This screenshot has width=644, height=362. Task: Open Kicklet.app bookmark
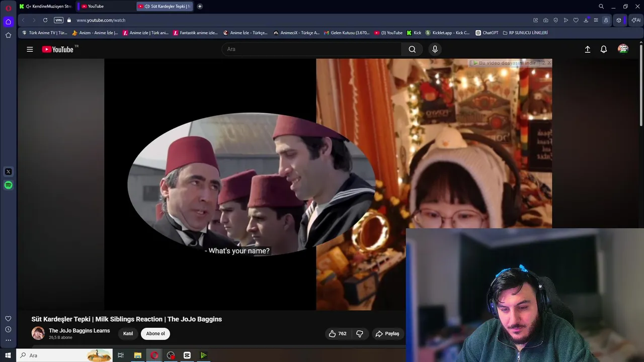tap(447, 33)
